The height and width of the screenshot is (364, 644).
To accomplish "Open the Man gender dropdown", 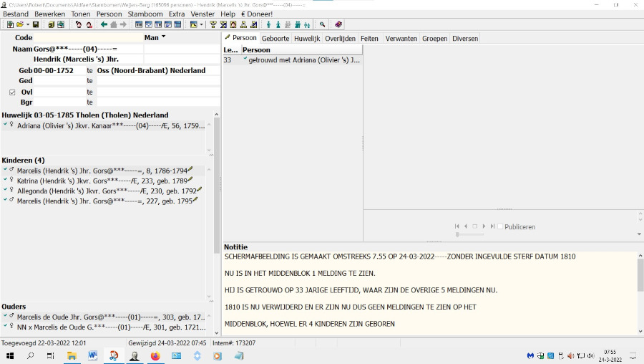I will tap(163, 37).
